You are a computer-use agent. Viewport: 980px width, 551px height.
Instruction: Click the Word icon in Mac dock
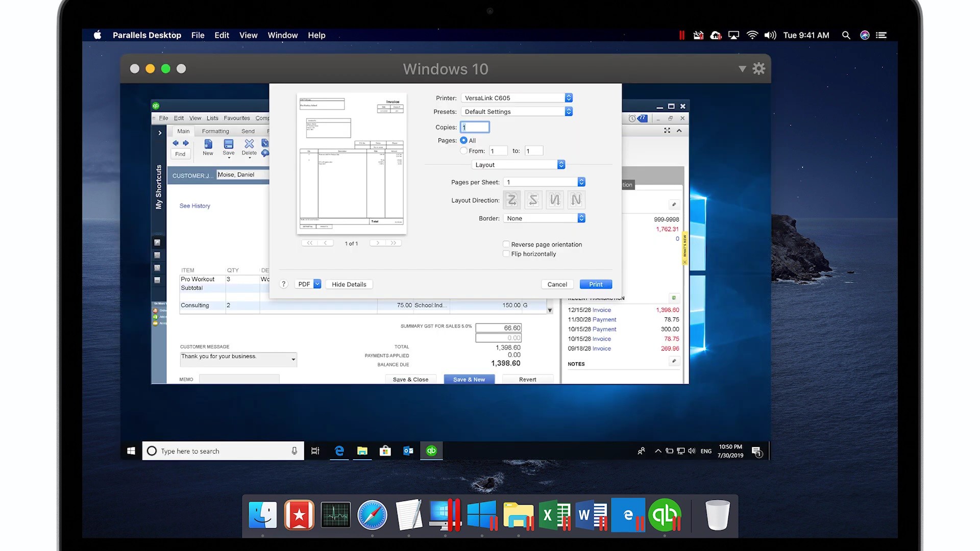pyautogui.click(x=592, y=516)
